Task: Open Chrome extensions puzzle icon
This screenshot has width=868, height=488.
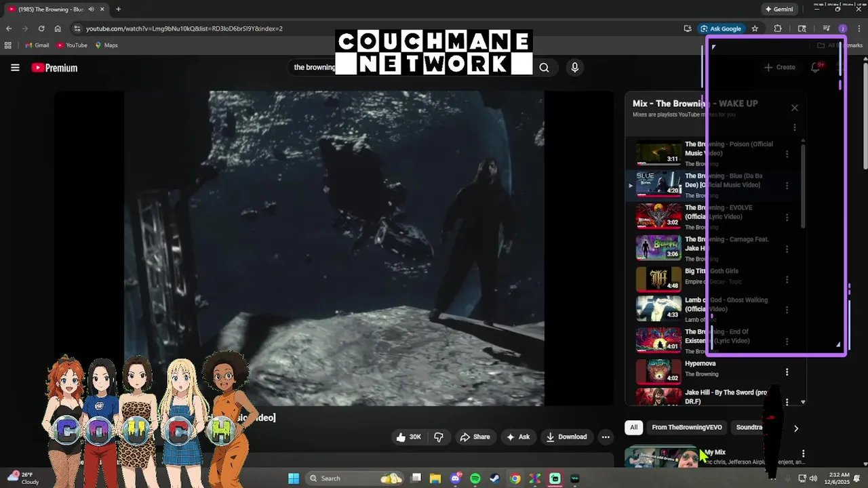Action: (x=778, y=28)
